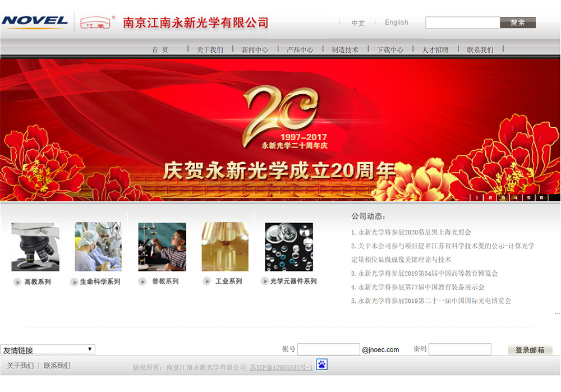
Task: Select banner slide 2 marker
Action: pos(490,197)
